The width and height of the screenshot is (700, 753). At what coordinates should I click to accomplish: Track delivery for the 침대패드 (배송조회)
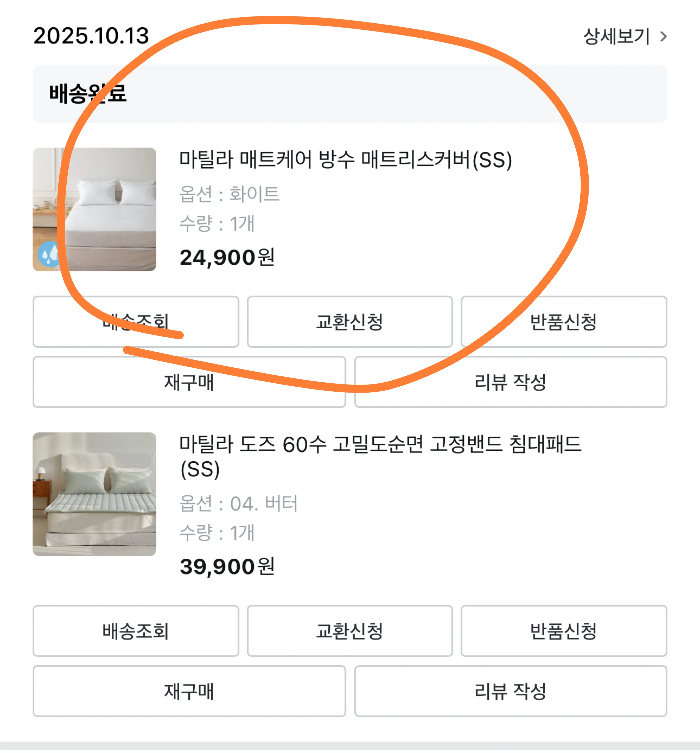click(x=136, y=630)
